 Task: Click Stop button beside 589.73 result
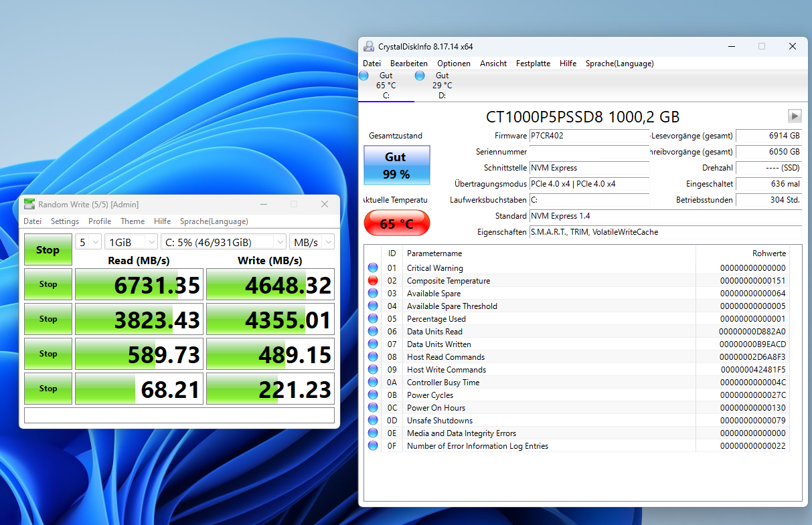48,354
